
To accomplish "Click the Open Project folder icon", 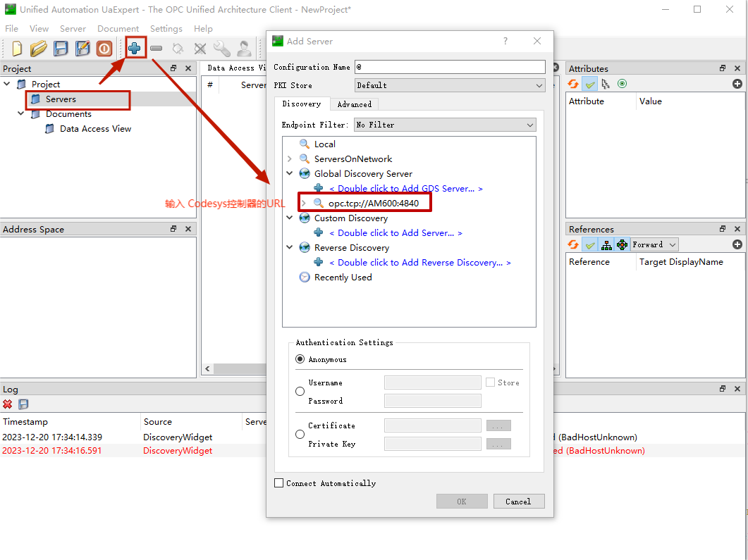I will (x=39, y=48).
